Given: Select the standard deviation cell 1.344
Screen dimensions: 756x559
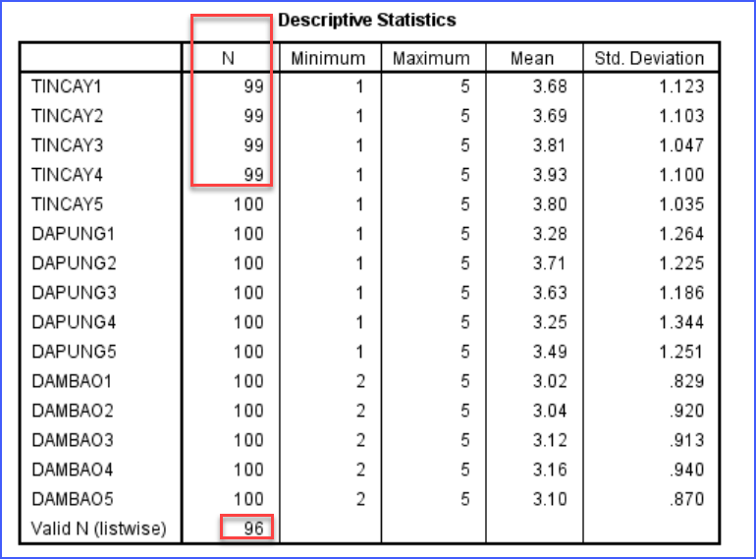Looking at the screenshot, I should pyautogui.click(x=681, y=322).
